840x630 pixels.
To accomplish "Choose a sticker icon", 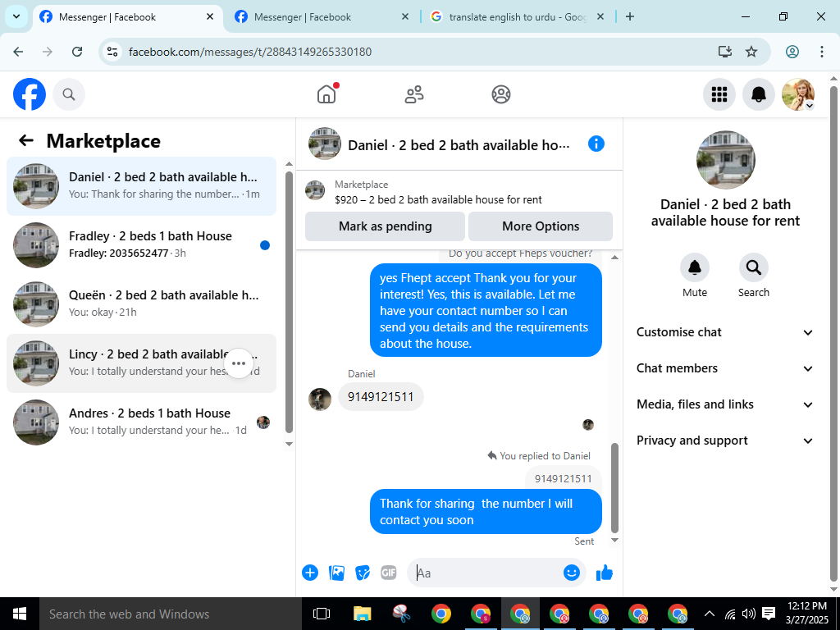I will coord(363,573).
